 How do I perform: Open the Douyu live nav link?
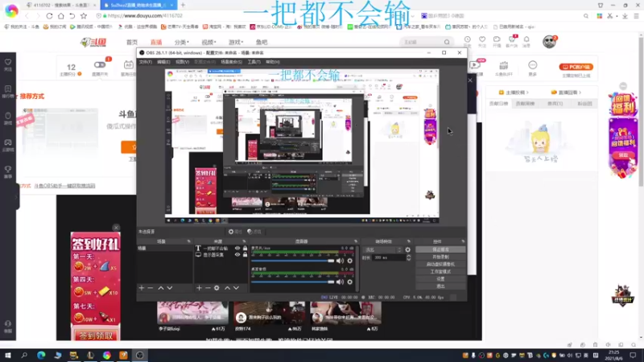click(156, 43)
